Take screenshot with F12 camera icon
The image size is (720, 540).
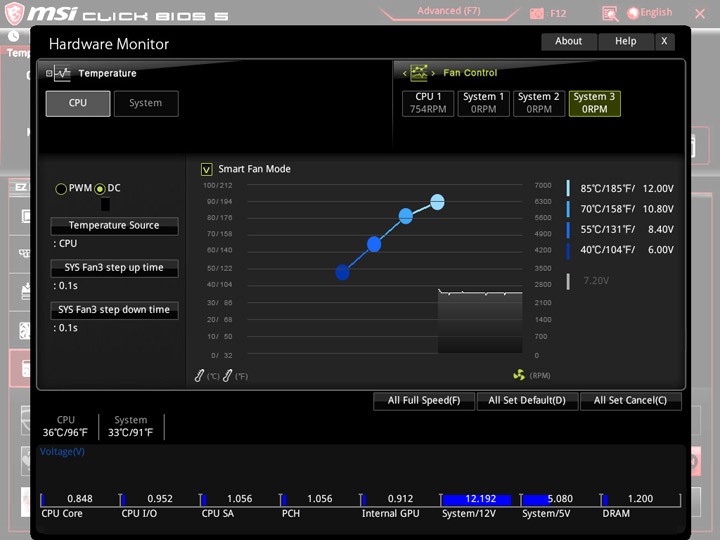(536, 14)
